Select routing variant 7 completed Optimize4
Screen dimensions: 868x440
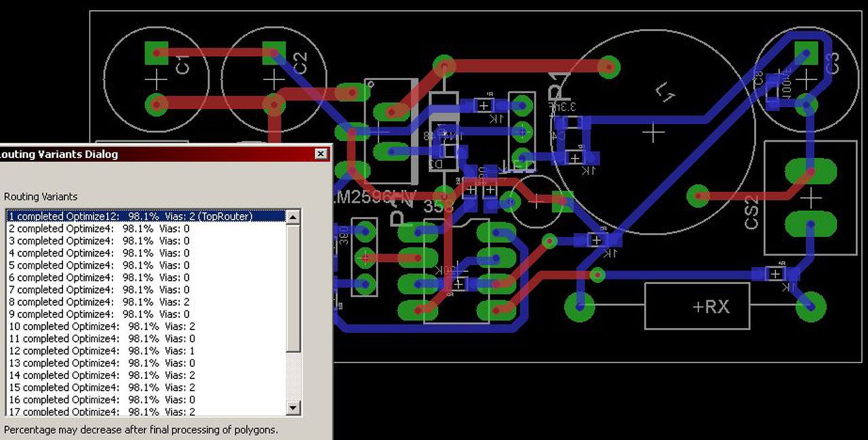click(x=146, y=289)
